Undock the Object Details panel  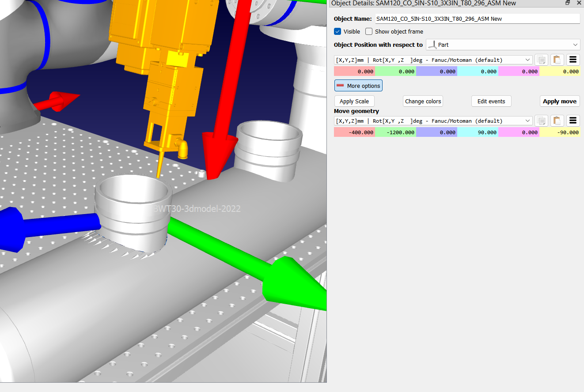pyautogui.click(x=568, y=3)
